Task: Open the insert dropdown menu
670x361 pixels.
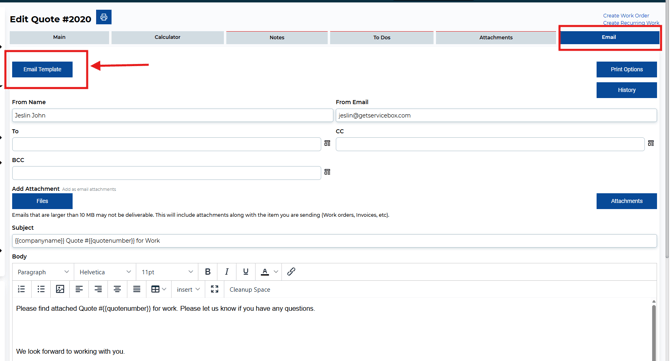Action: tap(188, 289)
